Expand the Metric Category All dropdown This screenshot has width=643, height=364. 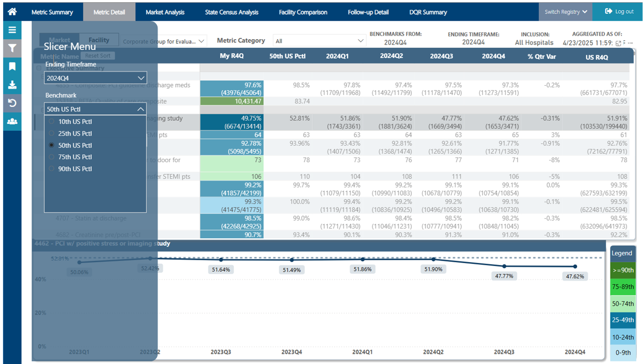319,41
